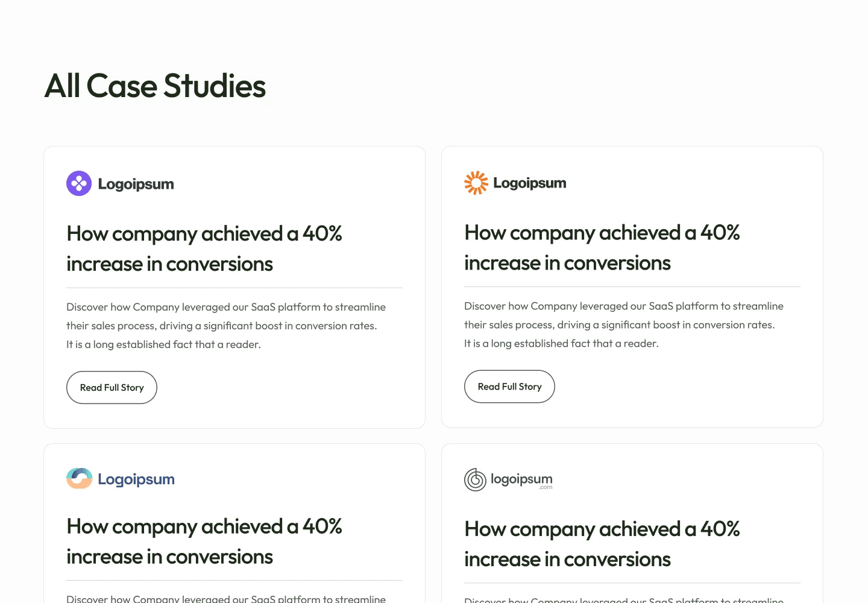The image size is (868, 603).
Task: Click the partial description in third card
Action: click(x=226, y=598)
